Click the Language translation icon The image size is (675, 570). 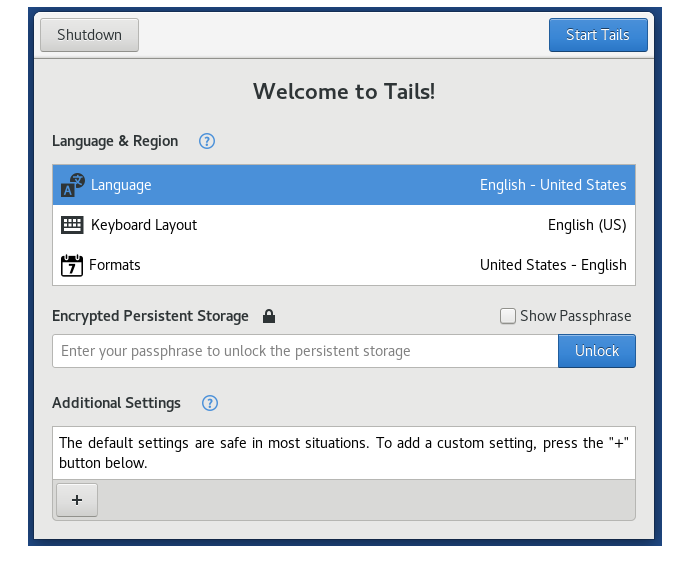pyautogui.click(x=72, y=185)
